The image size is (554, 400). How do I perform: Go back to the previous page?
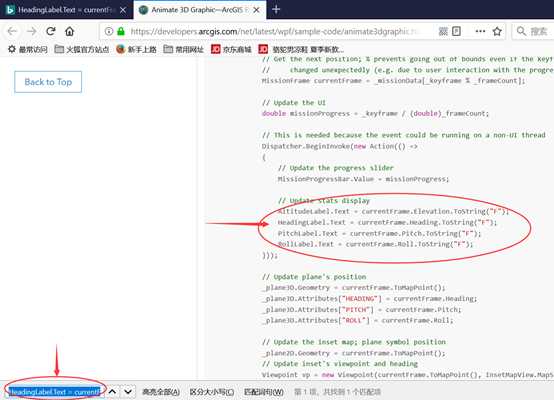pos(12,31)
